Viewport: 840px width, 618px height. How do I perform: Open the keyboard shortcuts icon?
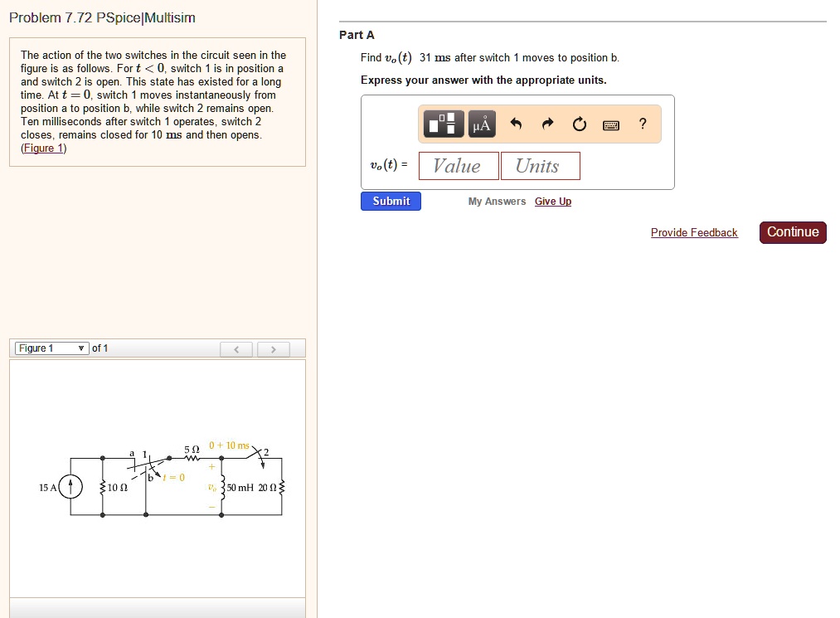point(611,124)
